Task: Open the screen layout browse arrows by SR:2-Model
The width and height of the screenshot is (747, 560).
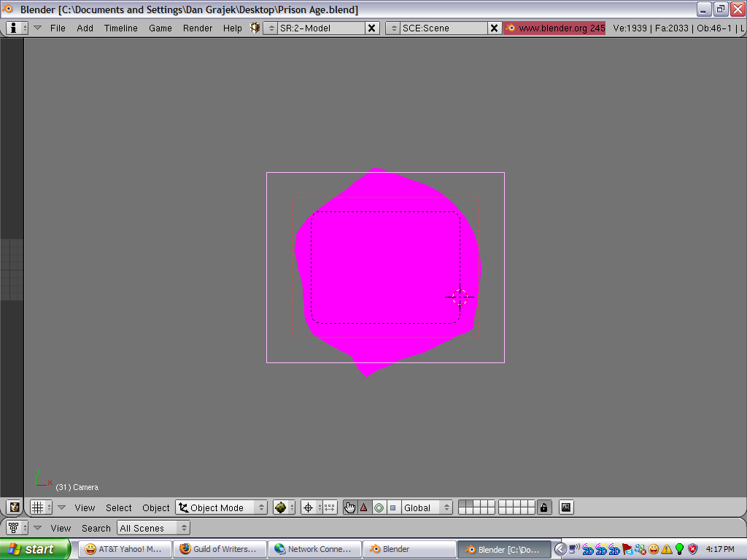Action: [271, 28]
